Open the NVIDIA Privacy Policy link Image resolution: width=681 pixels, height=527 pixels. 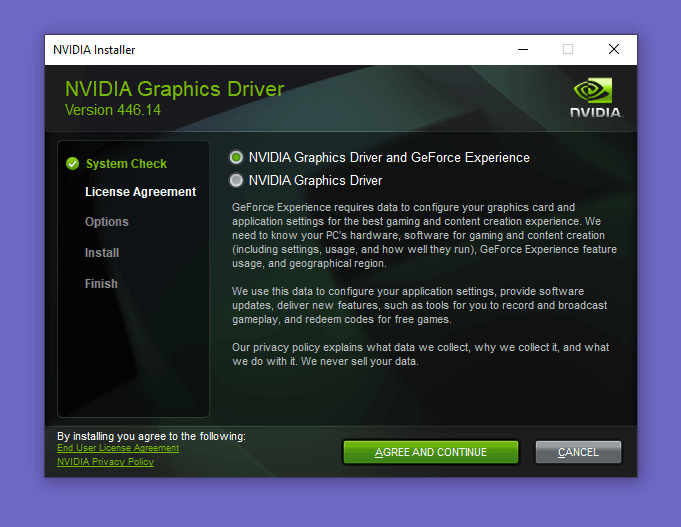pyautogui.click(x=106, y=462)
